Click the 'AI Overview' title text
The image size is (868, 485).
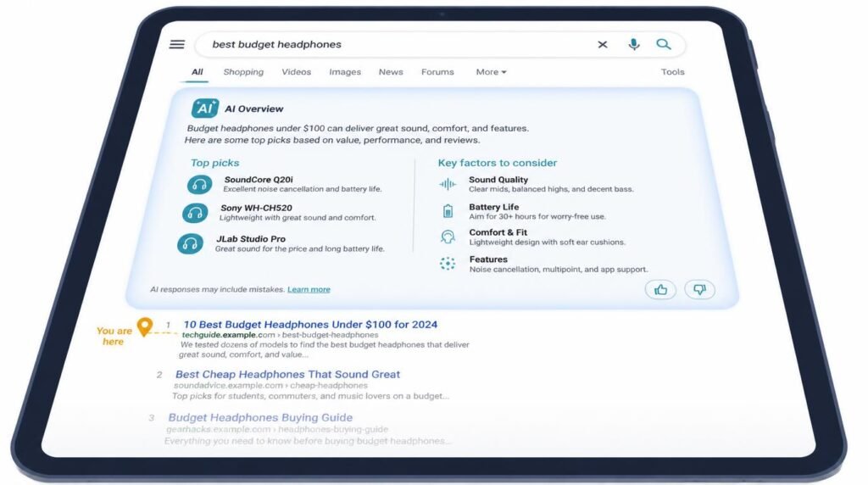(x=253, y=109)
